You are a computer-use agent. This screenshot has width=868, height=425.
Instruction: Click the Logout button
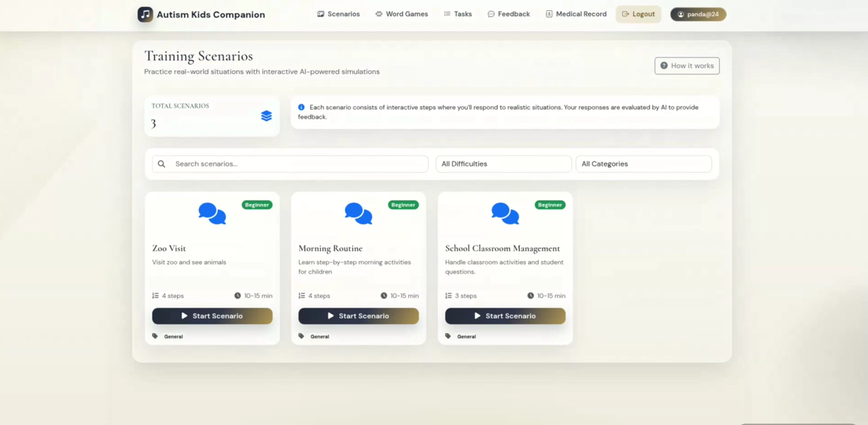[x=638, y=14]
